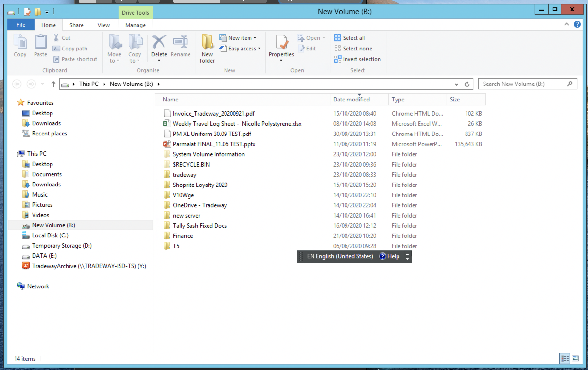Open the Explorer help question mark icon
This screenshot has width=588, height=370.
tap(577, 25)
